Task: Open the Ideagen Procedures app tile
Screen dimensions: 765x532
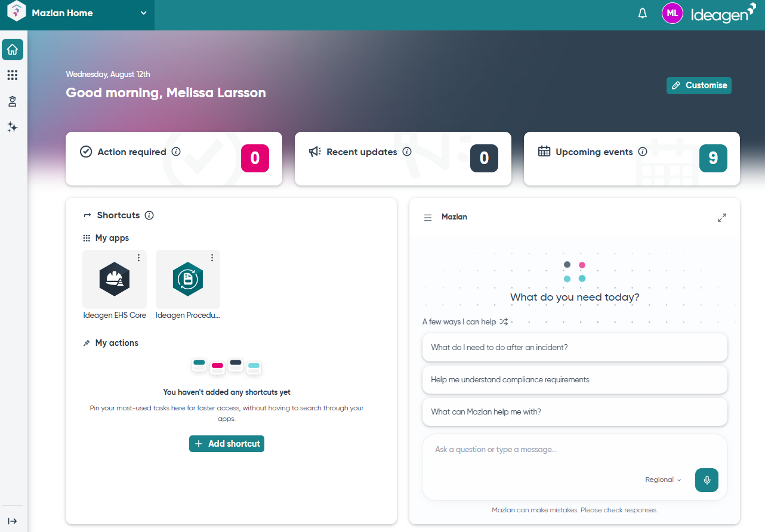Action: tap(188, 279)
